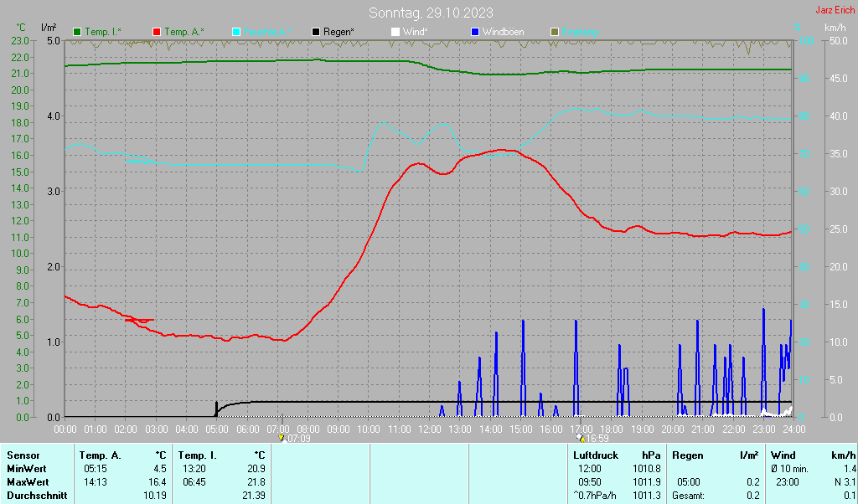
Task: Click the '10:00' label on time axis
Action: (369, 429)
